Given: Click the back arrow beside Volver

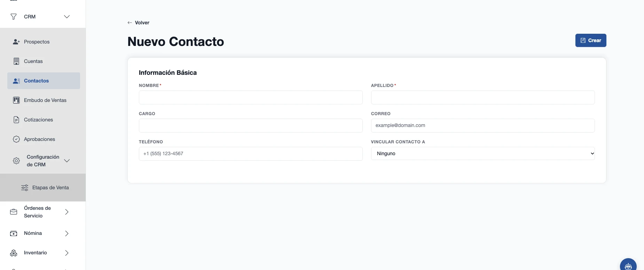Looking at the screenshot, I should click(x=130, y=23).
